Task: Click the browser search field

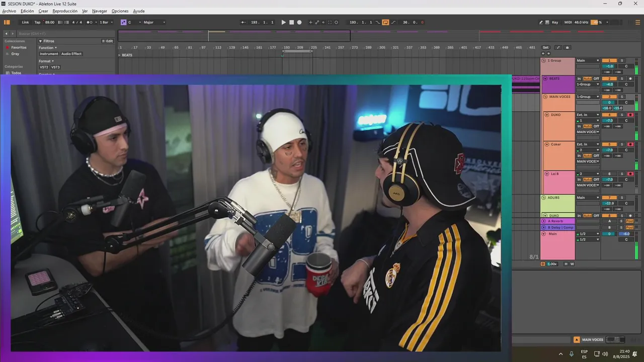Action: tap(65, 34)
